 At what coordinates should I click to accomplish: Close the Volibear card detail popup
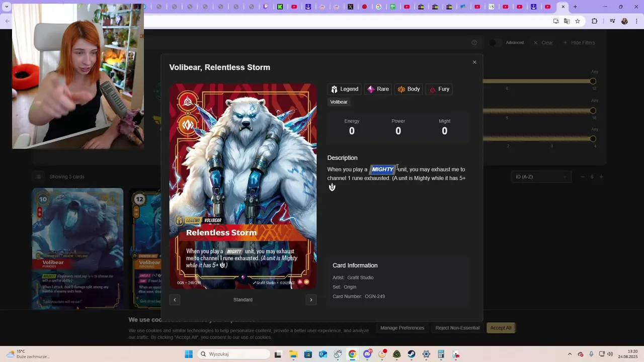(x=474, y=62)
